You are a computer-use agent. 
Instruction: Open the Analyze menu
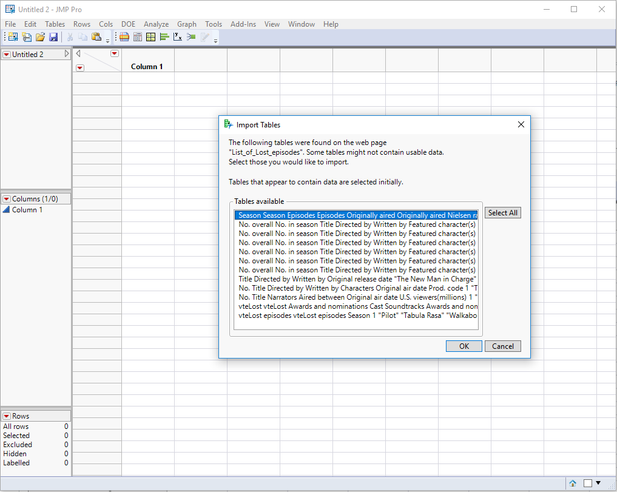point(156,23)
